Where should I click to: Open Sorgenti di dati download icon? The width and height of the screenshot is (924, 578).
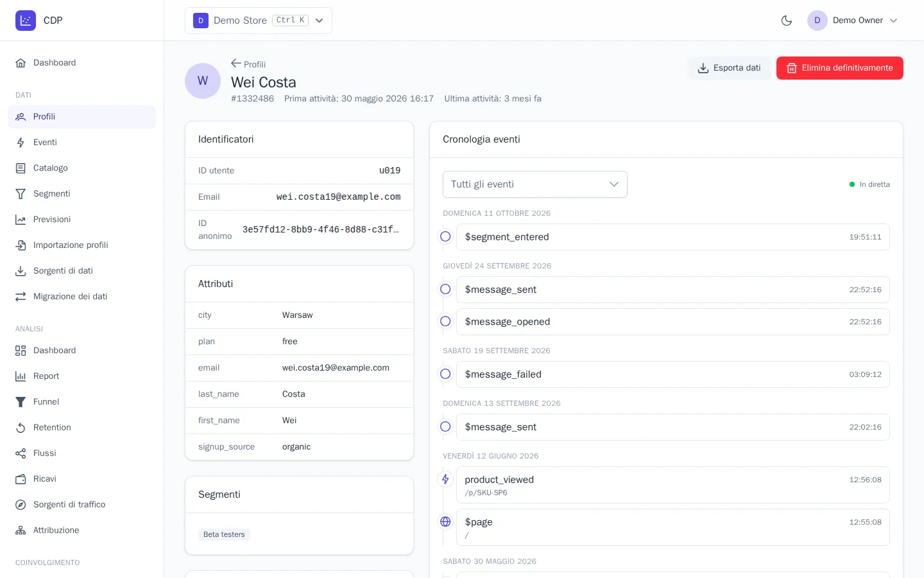21,271
